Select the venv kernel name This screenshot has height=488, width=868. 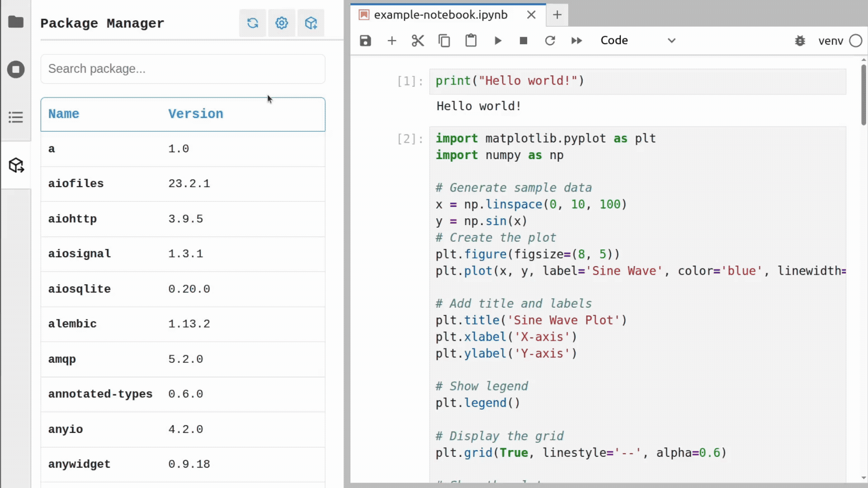830,41
